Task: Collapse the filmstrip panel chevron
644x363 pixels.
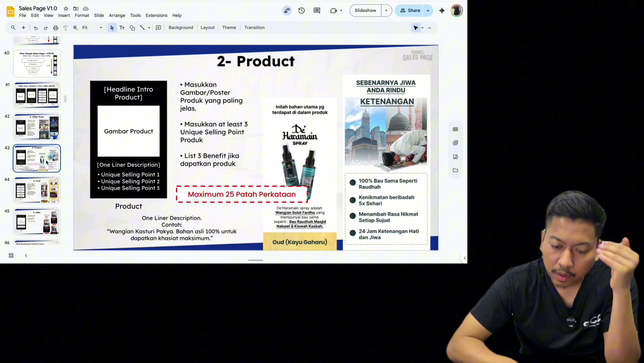Action: tap(26, 256)
